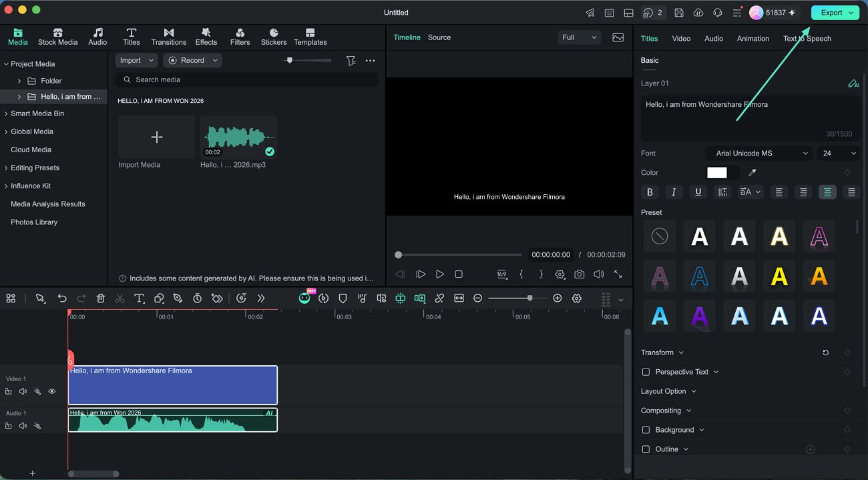Switch to the Audio media tab

pos(97,37)
